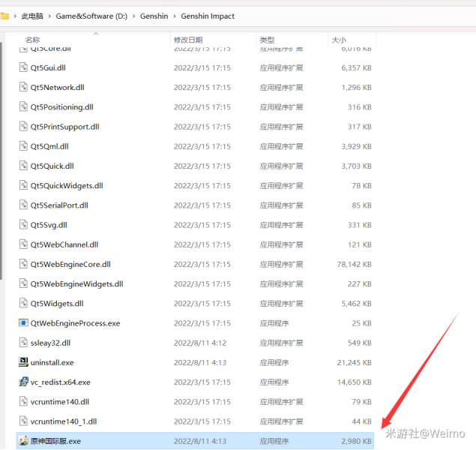Select the vcruntime140_1.dll file icon
The width and height of the screenshot is (476, 450).
[x=23, y=421]
